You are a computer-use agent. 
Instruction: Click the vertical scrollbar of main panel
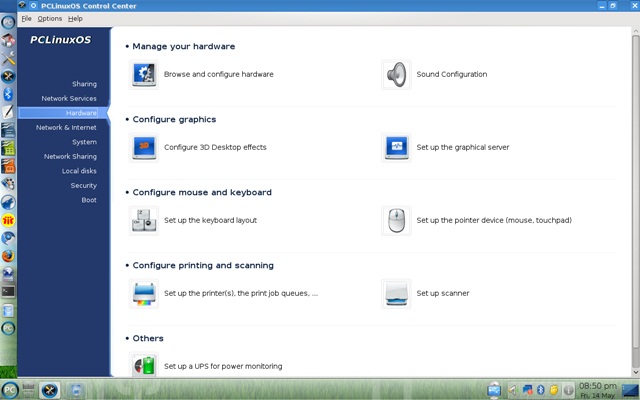coord(636,192)
